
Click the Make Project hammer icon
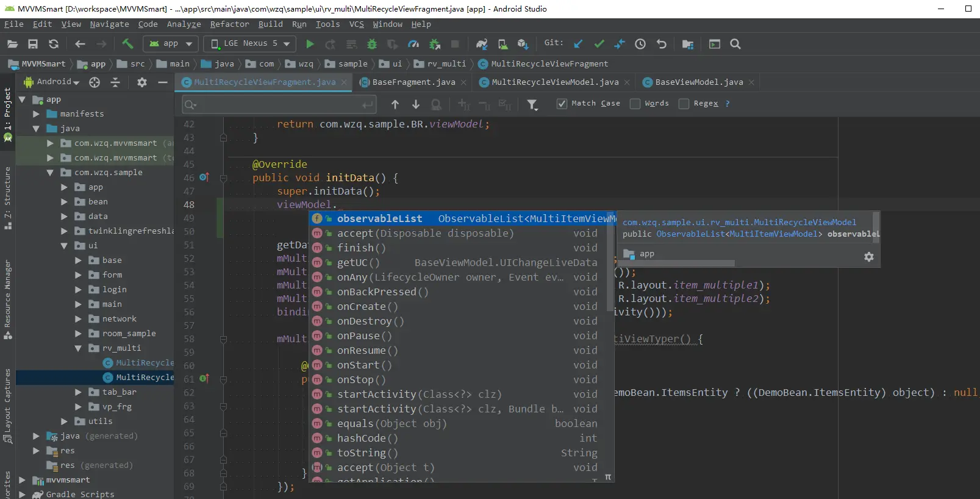pos(127,44)
